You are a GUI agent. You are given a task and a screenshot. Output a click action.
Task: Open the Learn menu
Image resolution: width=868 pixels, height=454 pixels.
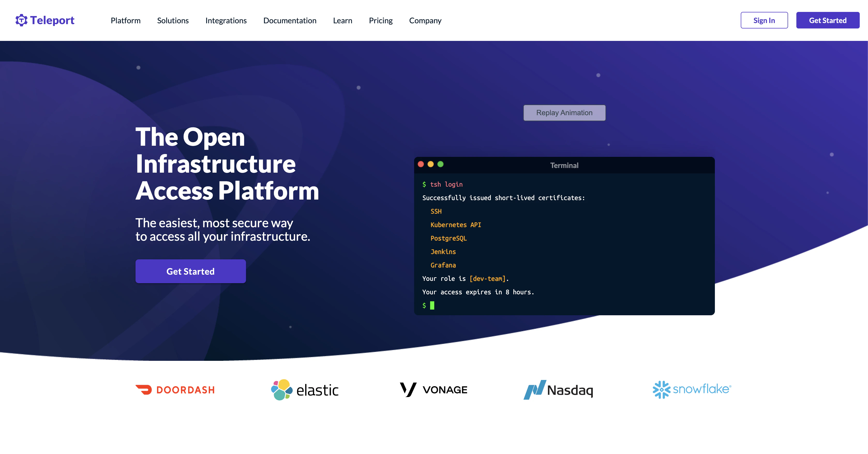point(342,20)
